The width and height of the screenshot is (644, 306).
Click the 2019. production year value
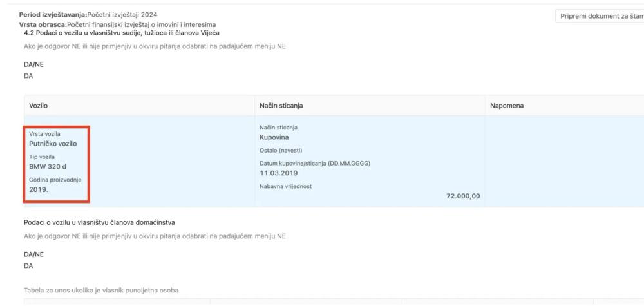(x=39, y=189)
